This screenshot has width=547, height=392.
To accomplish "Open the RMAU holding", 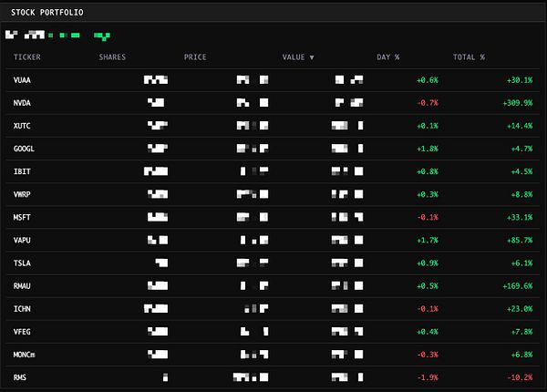I will [22, 286].
